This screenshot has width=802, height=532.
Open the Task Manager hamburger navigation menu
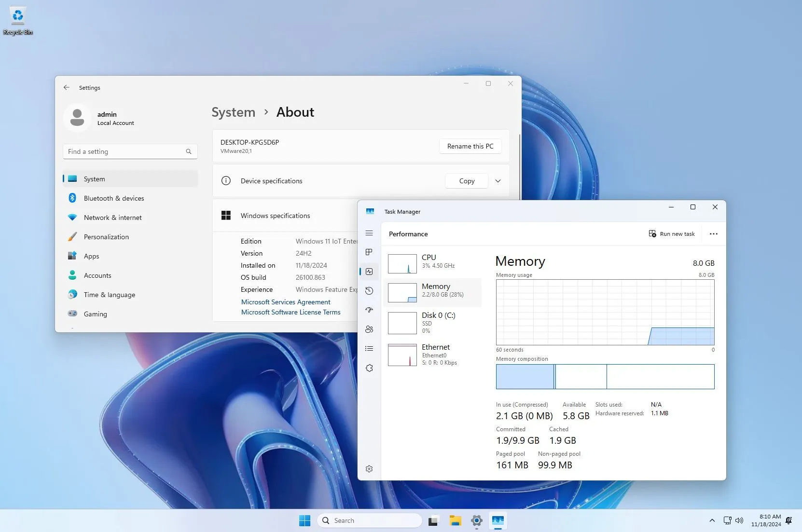tap(369, 233)
